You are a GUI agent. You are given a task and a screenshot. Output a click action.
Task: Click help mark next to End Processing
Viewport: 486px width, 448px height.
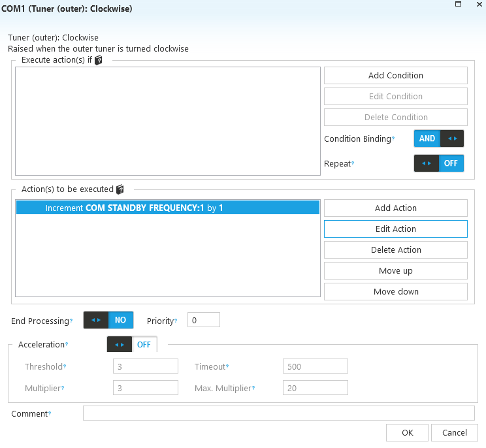tap(71, 321)
